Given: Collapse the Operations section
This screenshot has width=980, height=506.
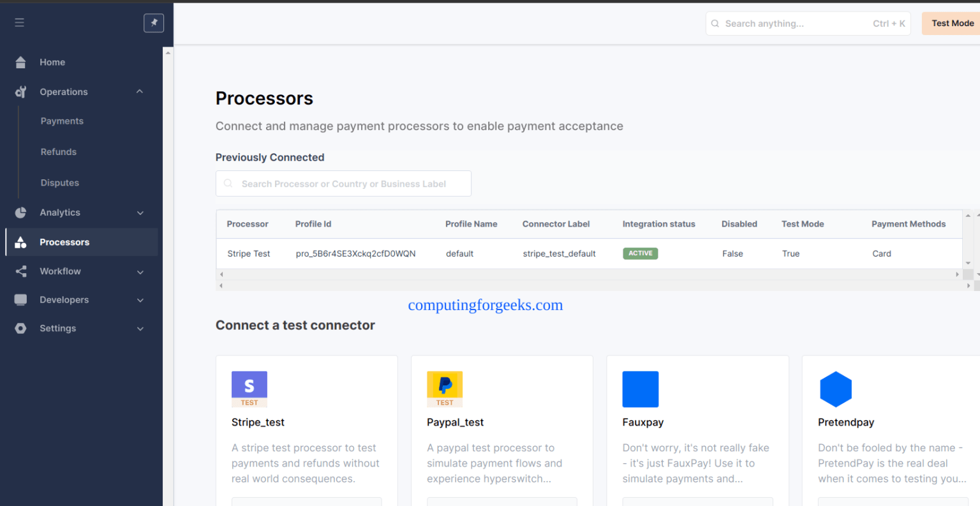Looking at the screenshot, I should coord(139,91).
